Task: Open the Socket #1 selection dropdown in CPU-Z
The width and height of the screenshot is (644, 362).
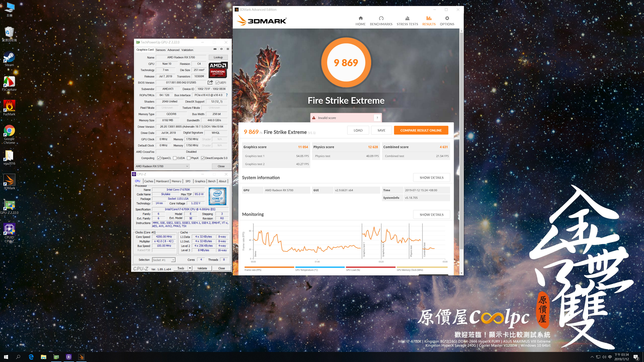Action: coord(164,260)
